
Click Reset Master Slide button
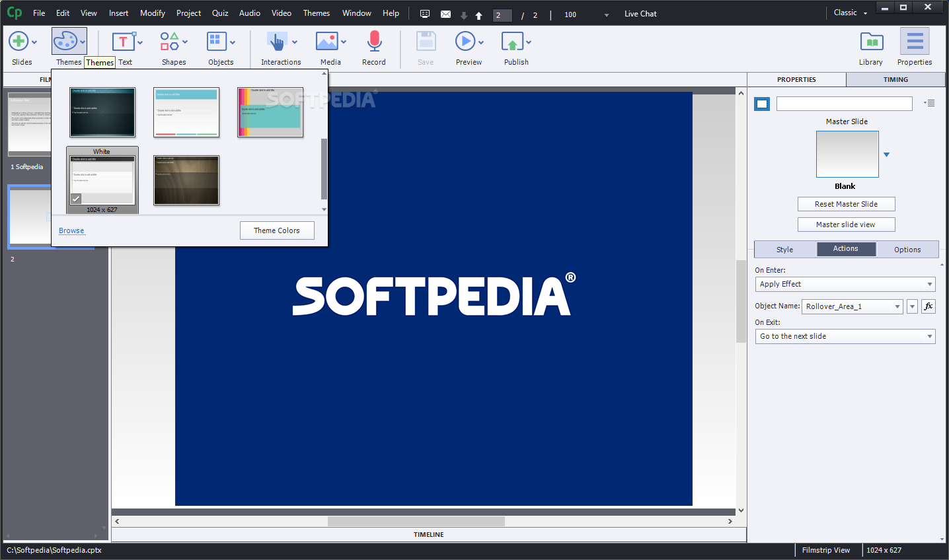(846, 204)
